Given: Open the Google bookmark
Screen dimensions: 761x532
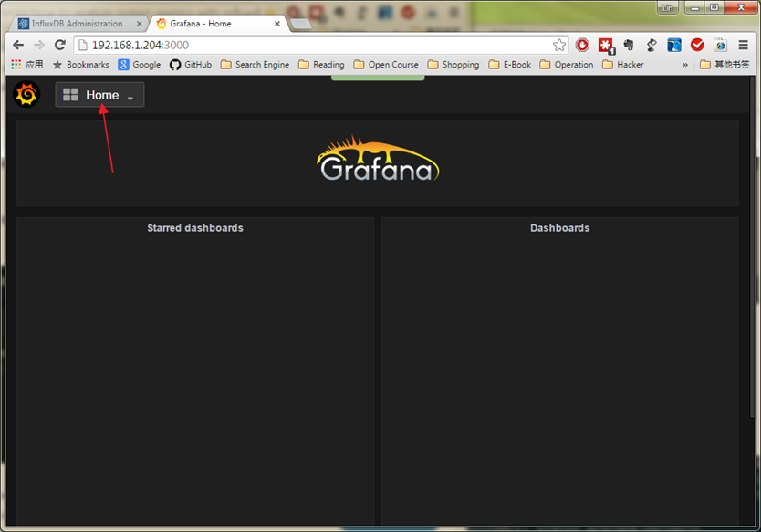Looking at the screenshot, I should click(x=139, y=65).
